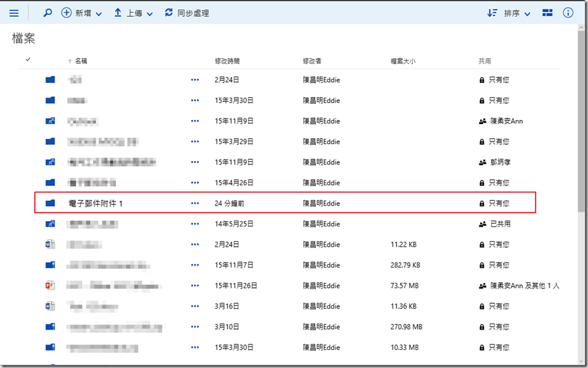Switch to tiles view layout icon

point(548,13)
